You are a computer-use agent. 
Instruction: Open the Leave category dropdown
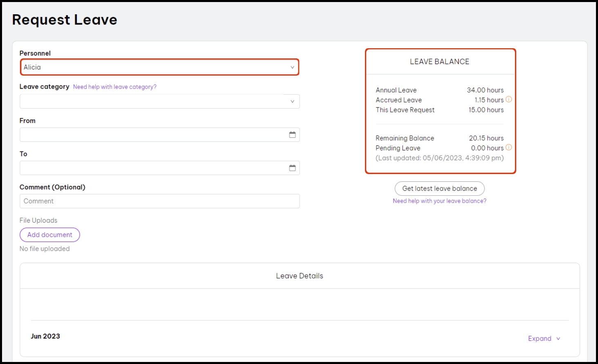pos(159,101)
